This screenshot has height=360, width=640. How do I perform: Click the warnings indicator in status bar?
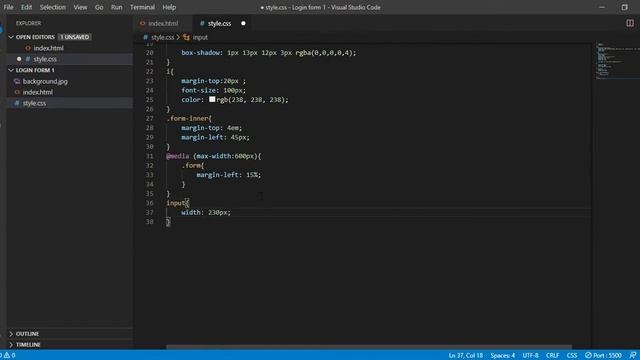click(9, 355)
